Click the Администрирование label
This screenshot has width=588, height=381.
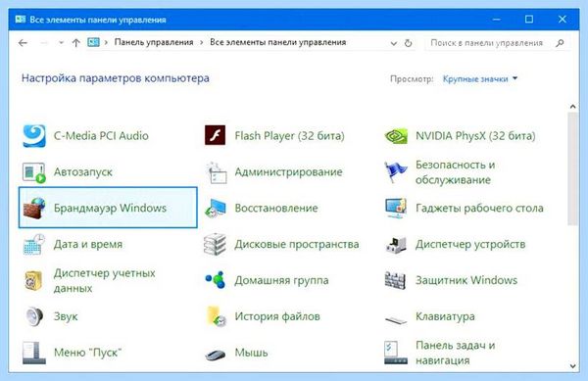click(x=288, y=172)
